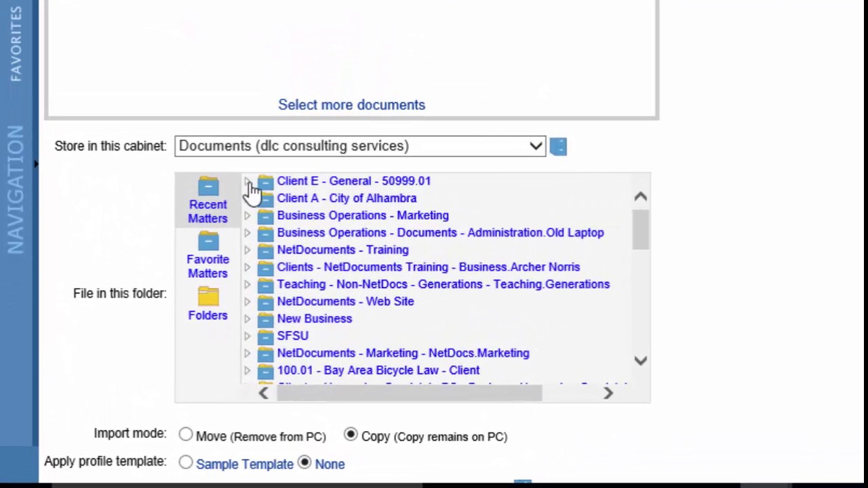Image resolution: width=868 pixels, height=488 pixels.
Task: Click folder icon of Client A - City of Alhambra
Action: click(265, 199)
